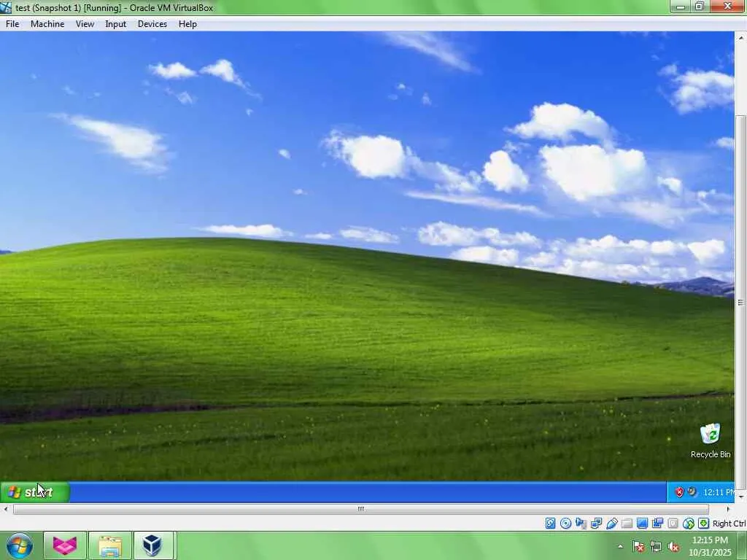The width and height of the screenshot is (747, 560).
Task: Select the VirtualBox cube taskbar button
Action: pos(153,545)
